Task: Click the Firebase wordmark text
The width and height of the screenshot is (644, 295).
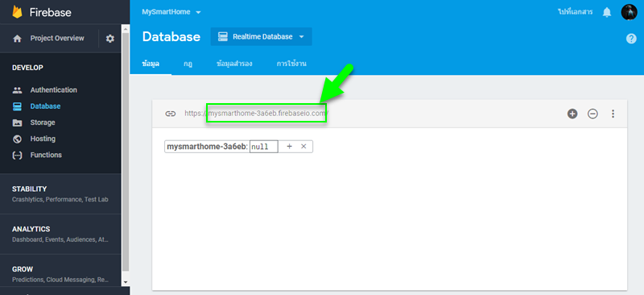Action: tap(50, 12)
